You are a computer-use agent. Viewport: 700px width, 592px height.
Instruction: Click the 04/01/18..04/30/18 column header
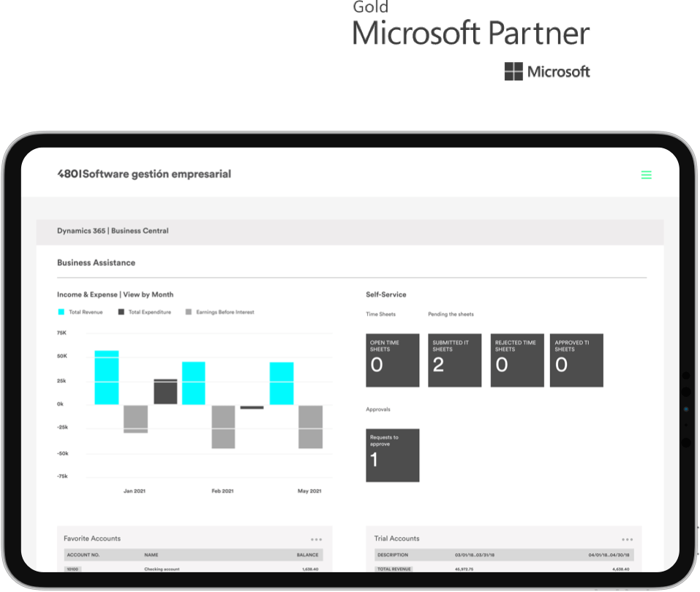[609, 555]
